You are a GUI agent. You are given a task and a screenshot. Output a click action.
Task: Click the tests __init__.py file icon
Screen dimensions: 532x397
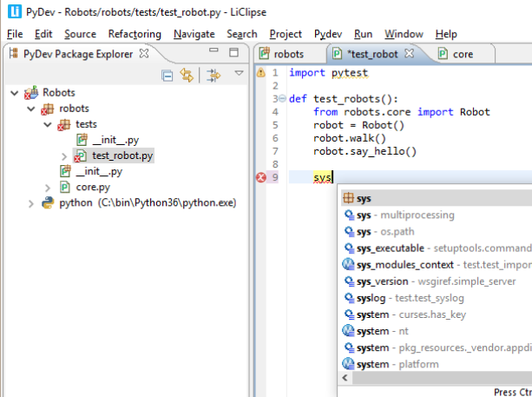82,140
